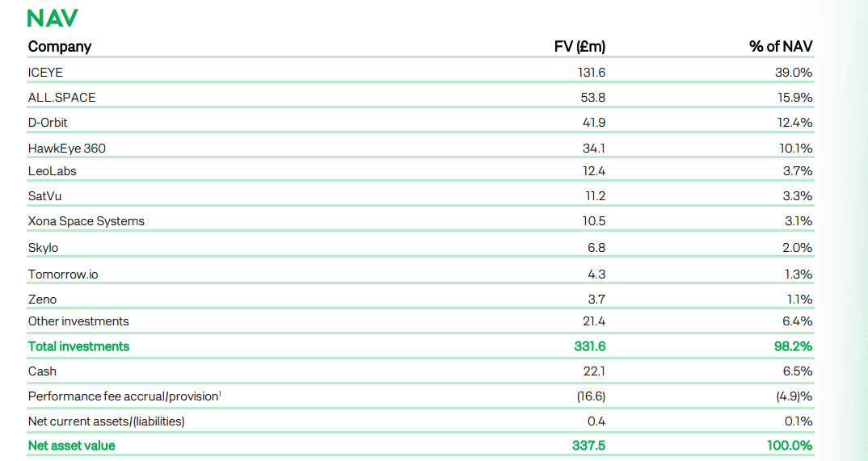Click the Performance fee accrual/provision label
The width and height of the screenshot is (868, 461).
point(123,396)
